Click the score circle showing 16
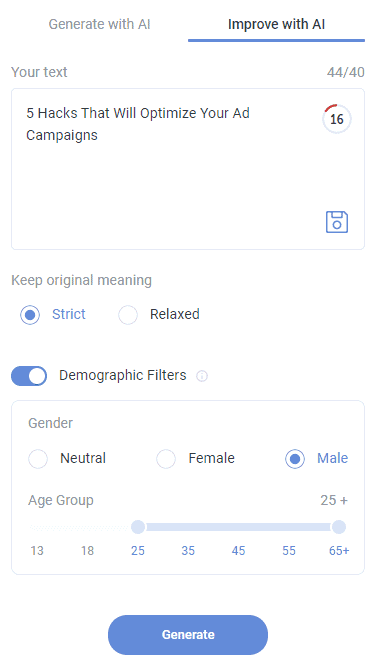The image size is (376, 668). 336,119
